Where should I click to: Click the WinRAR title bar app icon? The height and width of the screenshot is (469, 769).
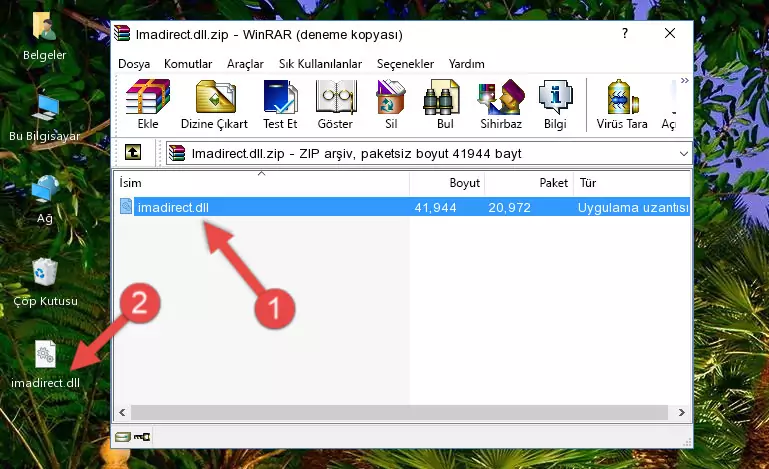point(122,33)
